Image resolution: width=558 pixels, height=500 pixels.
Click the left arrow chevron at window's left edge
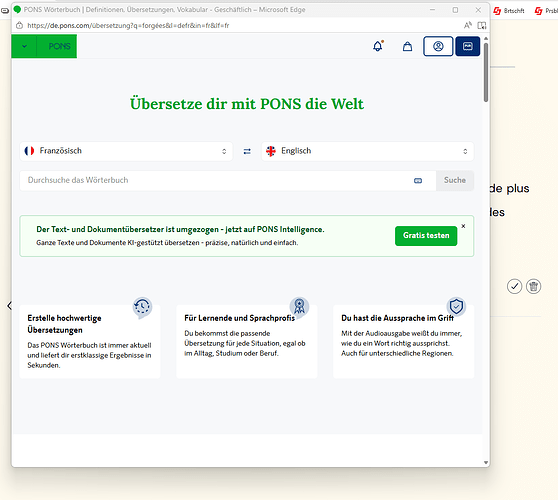[x=9, y=305]
